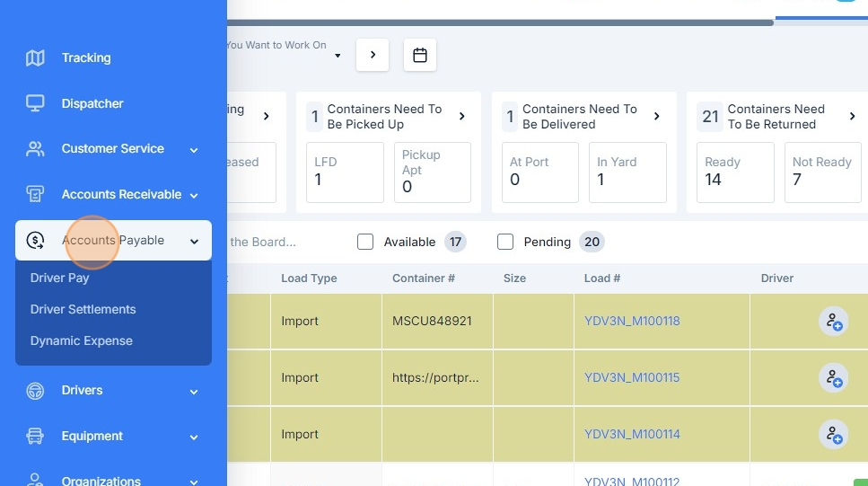The image size is (868, 486).
Task: Select Tracking in the sidebar
Action: 86,57
